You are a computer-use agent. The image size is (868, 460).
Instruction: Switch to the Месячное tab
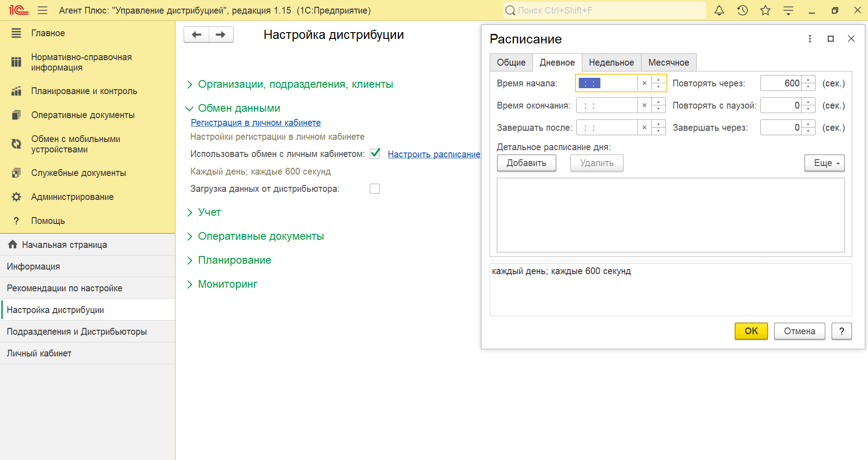669,62
